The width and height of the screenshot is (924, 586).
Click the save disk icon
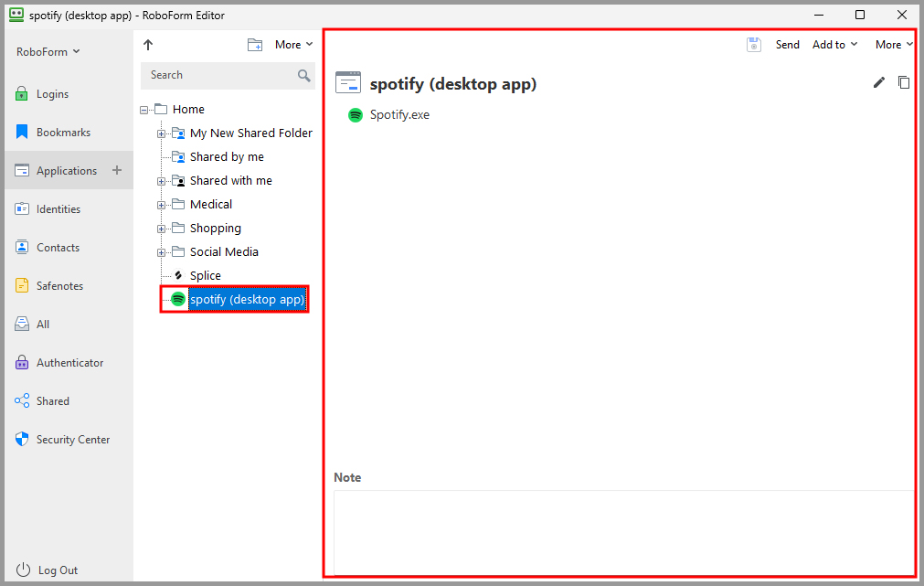[x=754, y=45]
